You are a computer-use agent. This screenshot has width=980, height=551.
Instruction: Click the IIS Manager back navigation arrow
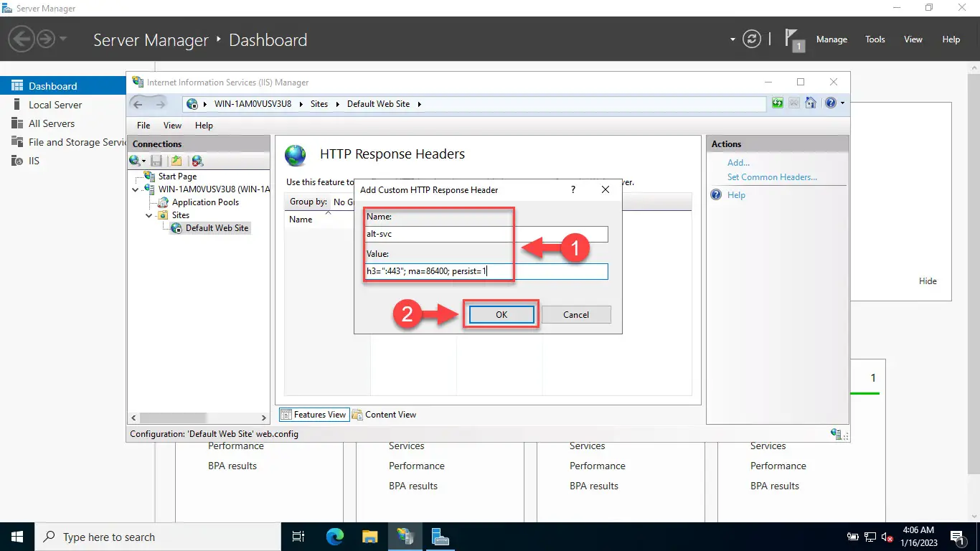[x=139, y=104]
